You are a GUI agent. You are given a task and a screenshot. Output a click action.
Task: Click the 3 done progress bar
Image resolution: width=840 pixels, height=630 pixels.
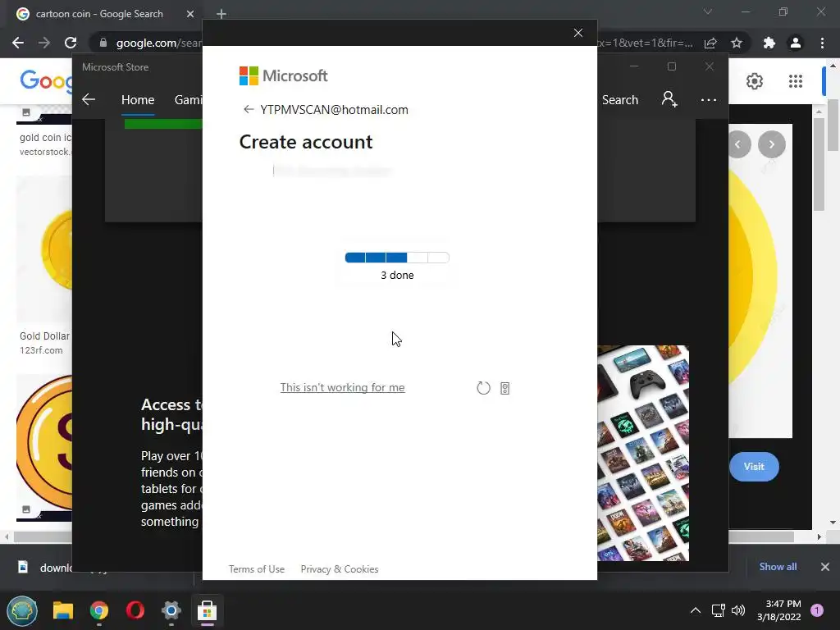click(397, 258)
